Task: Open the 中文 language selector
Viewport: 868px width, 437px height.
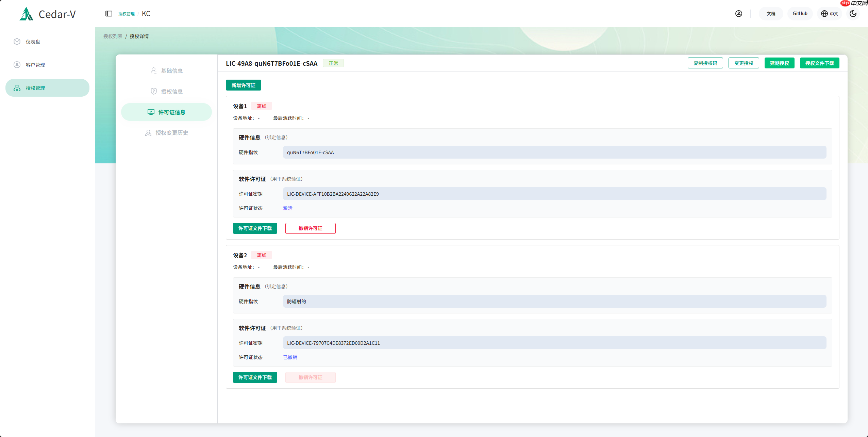Action: tap(829, 14)
